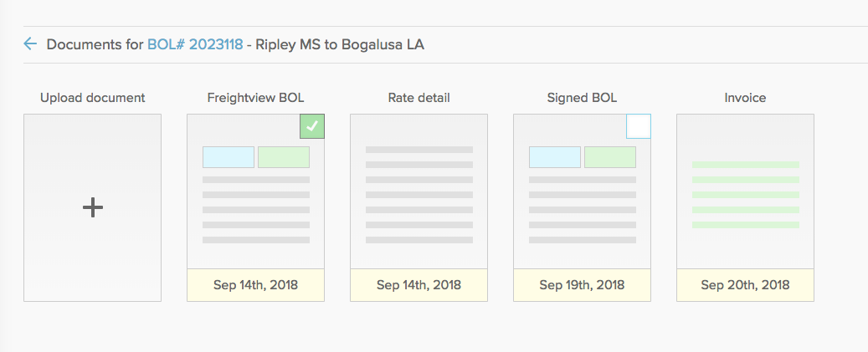Open the BOL# 2023118 link
This screenshot has width=868, height=352.
pyautogui.click(x=195, y=44)
